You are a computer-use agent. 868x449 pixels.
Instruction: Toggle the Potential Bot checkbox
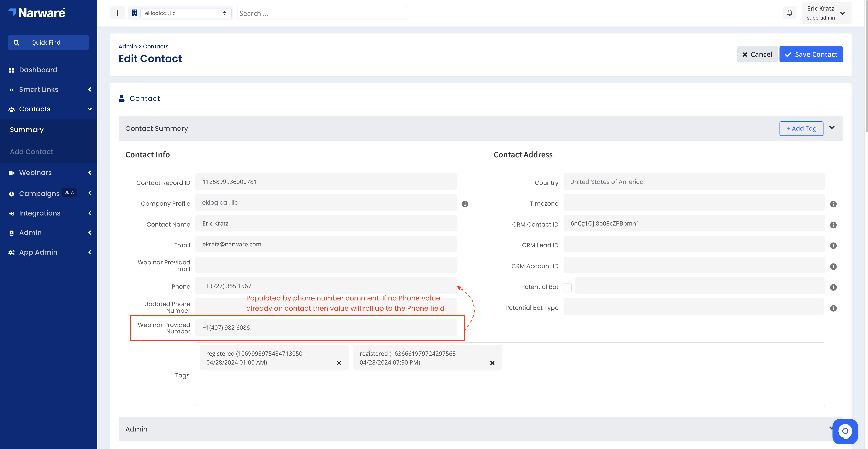(568, 287)
